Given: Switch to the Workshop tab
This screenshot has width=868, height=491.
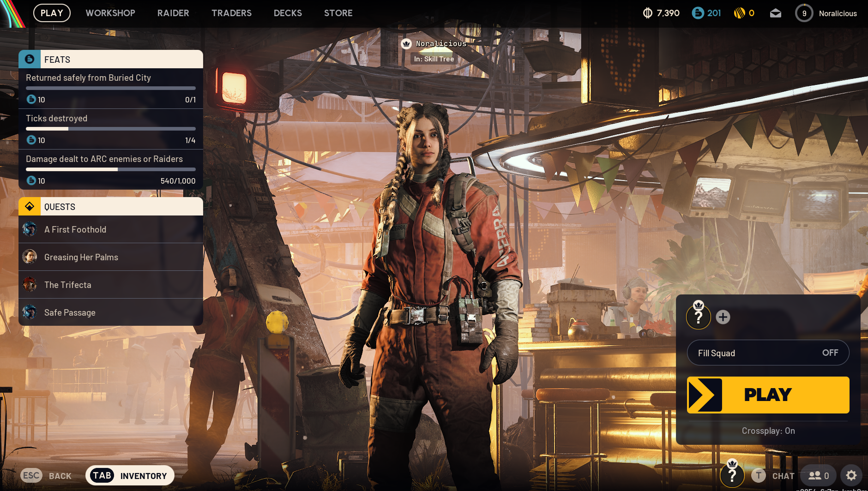Looking at the screenshot, I should [x=110, y=13].
